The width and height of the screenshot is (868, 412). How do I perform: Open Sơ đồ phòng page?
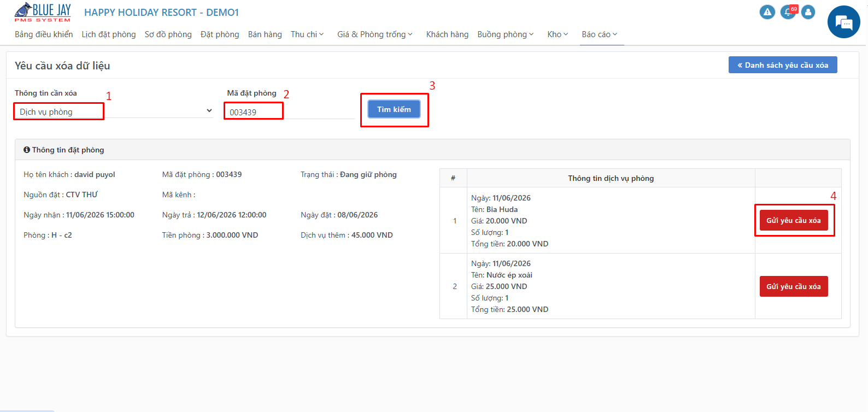click(x=168, y=34)
